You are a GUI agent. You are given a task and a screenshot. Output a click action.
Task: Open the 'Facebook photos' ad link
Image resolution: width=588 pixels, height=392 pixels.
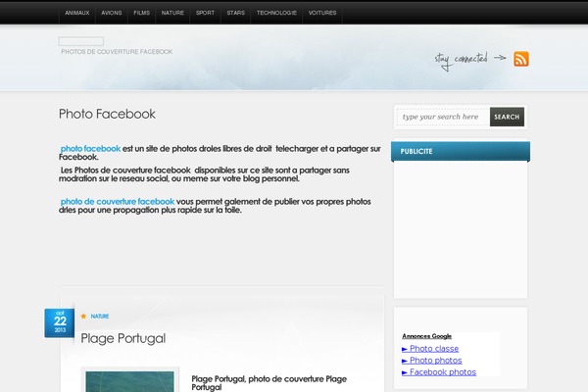439,372
